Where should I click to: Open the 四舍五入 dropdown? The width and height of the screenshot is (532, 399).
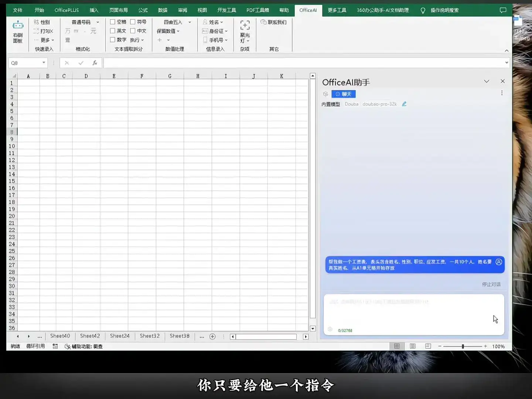click(x=190, y=22)
